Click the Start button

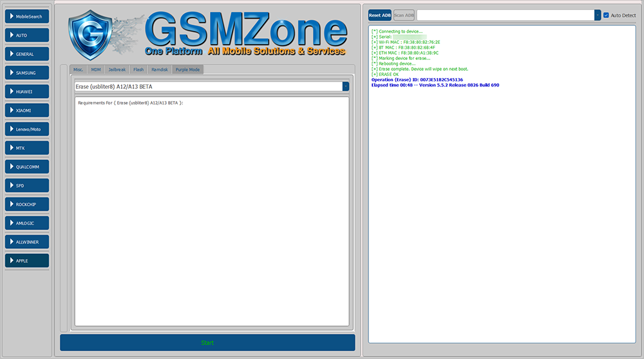[x=207, y=342]
